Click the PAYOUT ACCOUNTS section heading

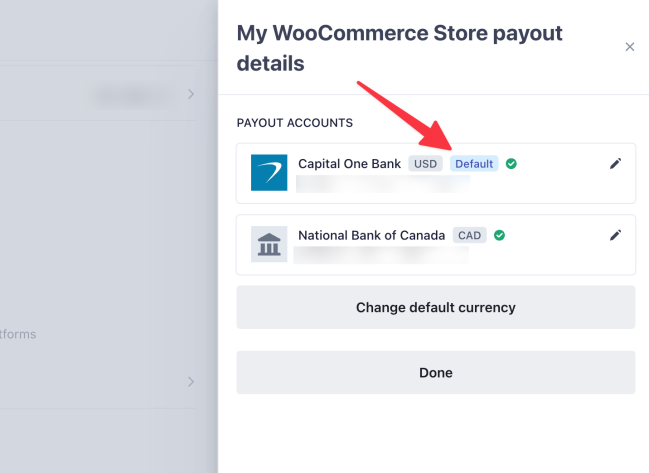point(294,123)
